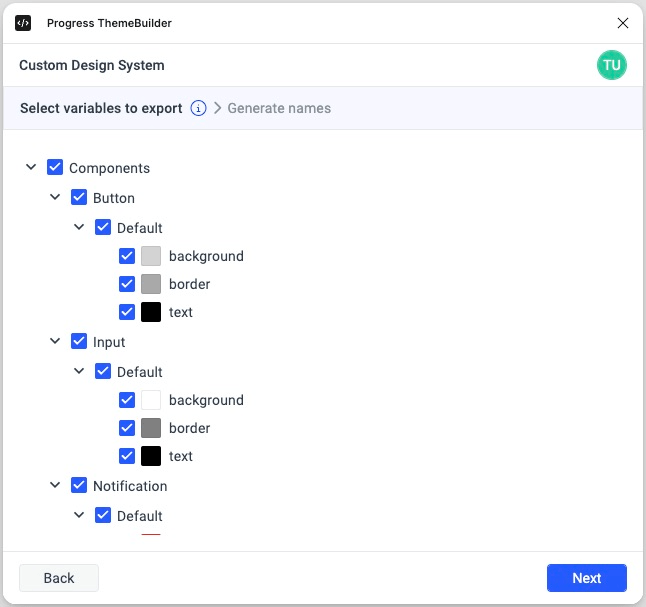646x607 pixels.
Task: Uncheck the Components checkbox
Action: (55, 167)
